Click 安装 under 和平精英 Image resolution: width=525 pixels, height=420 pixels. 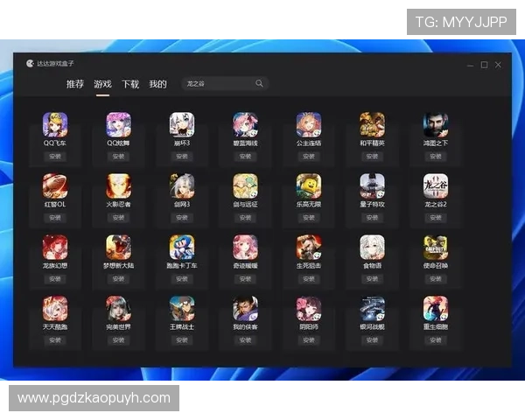click(x=372, y=157)
